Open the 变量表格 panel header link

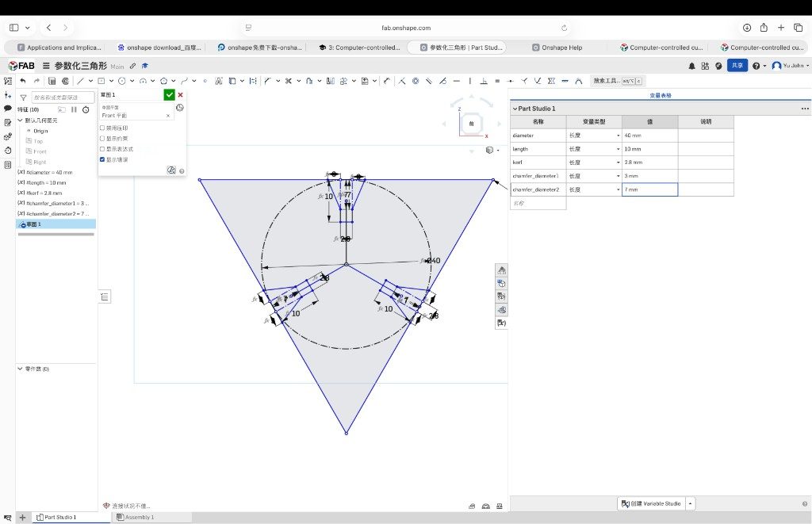661,95
